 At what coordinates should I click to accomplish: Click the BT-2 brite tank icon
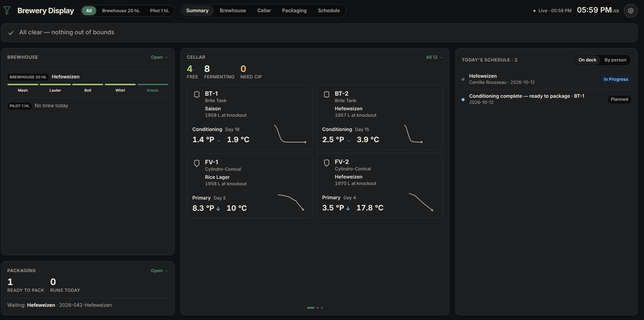point(327,94)
